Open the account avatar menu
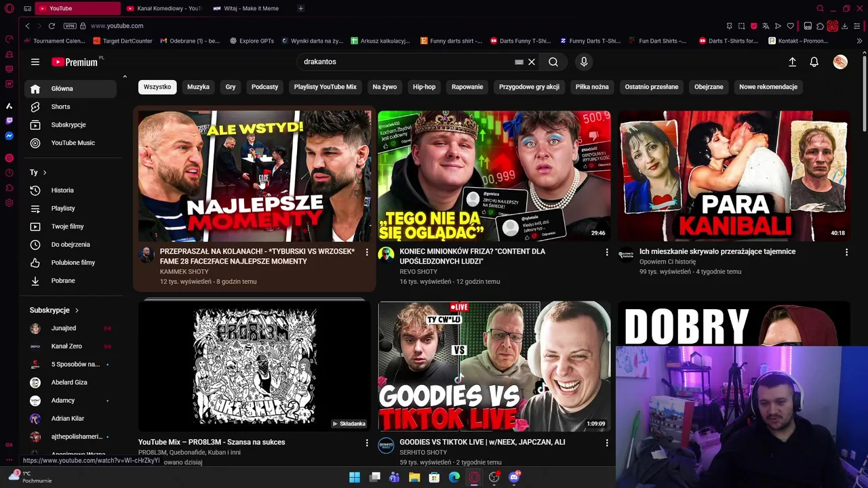The width and height of the screenshot is (868, 488). (840, 62)
